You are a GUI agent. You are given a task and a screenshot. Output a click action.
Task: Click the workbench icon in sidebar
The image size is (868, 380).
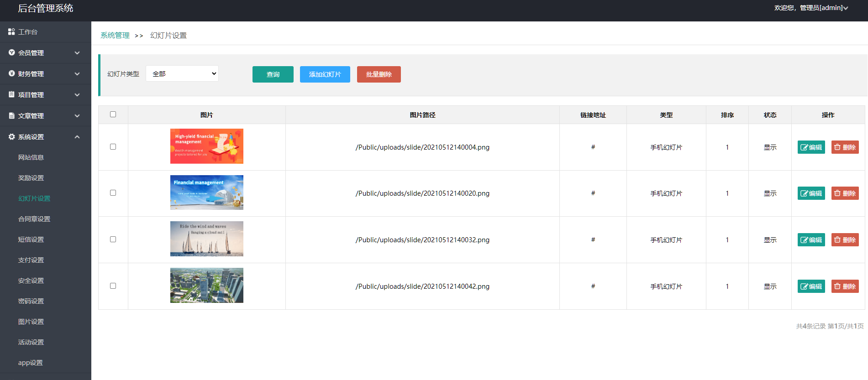point(11,32)
